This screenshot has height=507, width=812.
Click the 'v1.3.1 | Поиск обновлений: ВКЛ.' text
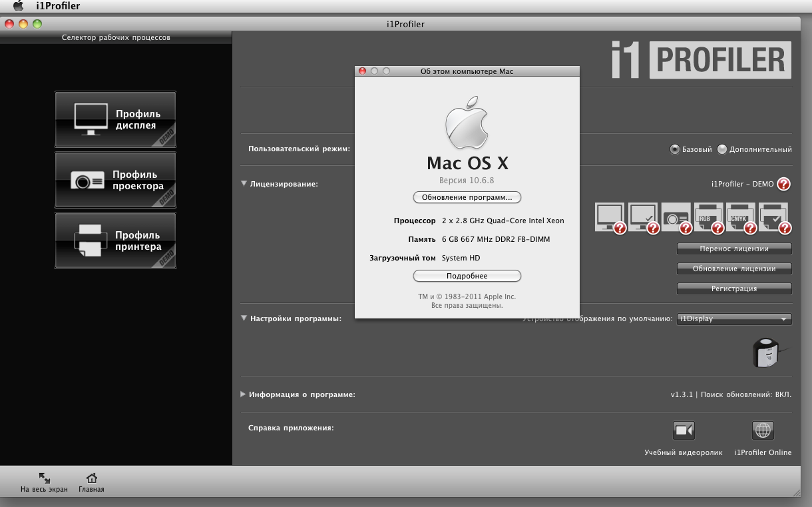[731, 394]
